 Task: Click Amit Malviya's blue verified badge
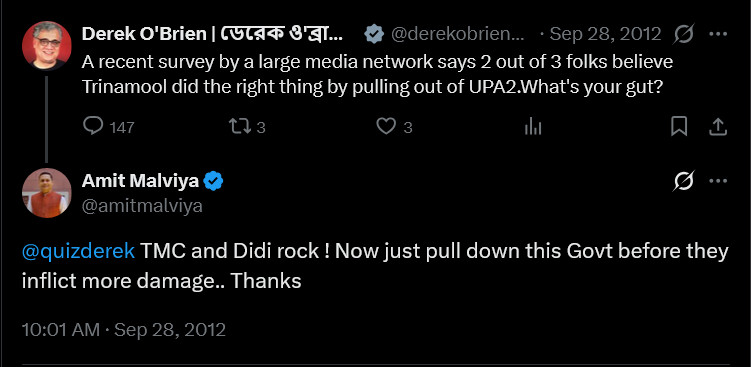tap(213, 181)
